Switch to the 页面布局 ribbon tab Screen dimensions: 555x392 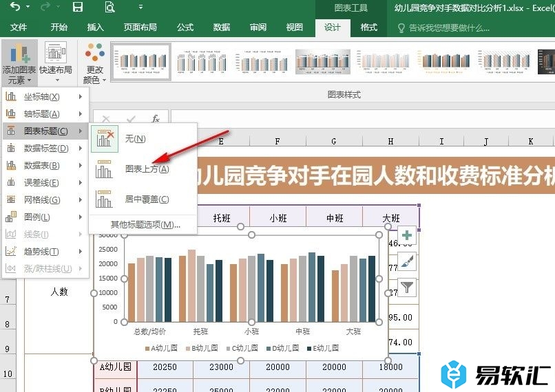(140, 28)
